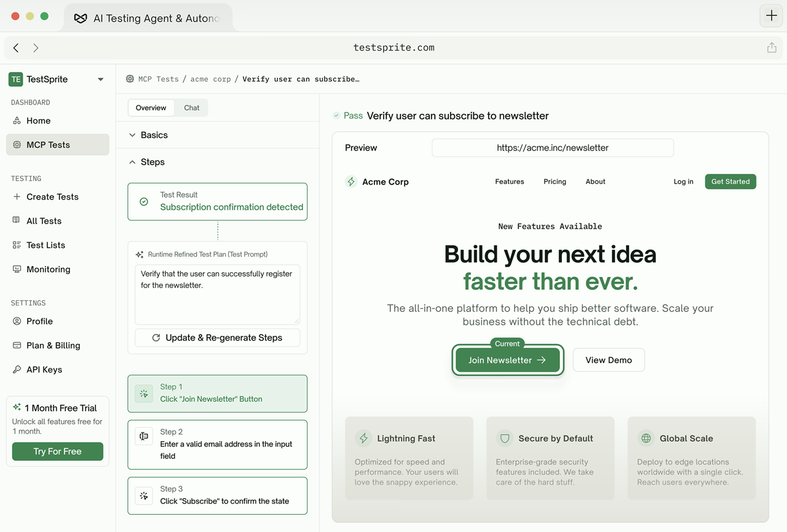Click the Home icon in the sidebar
Screen dimensions: 787x532
click(17, 121)
